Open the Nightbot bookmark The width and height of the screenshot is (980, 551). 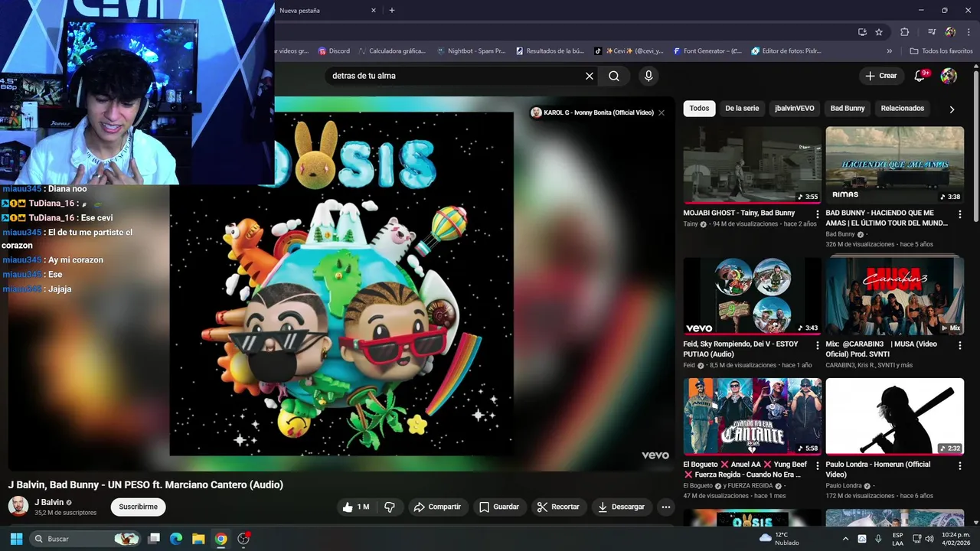471,51
